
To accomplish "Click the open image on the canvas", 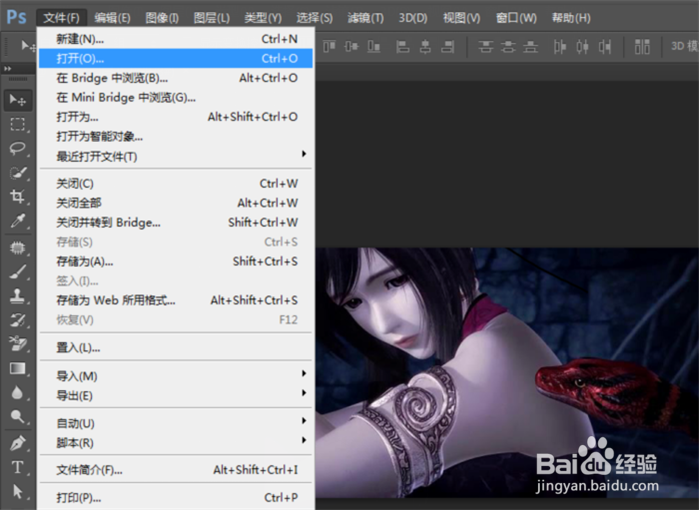I will tap(506, 373).
